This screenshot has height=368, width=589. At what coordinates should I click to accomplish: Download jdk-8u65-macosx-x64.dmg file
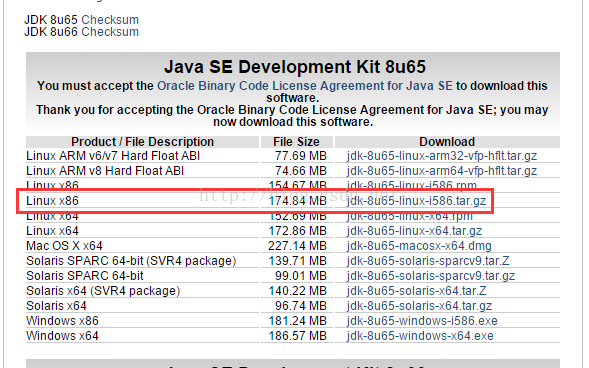coord(419,246)
